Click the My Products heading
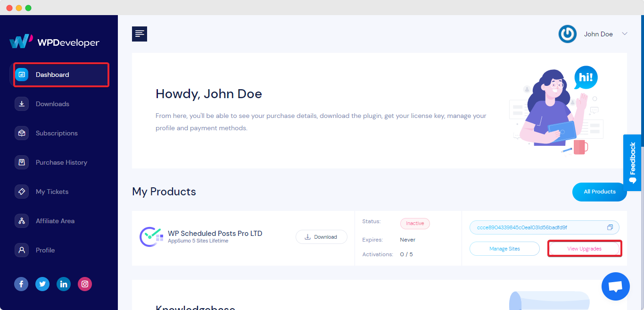This screenshot has height=310, width=644. pos(164,192)
